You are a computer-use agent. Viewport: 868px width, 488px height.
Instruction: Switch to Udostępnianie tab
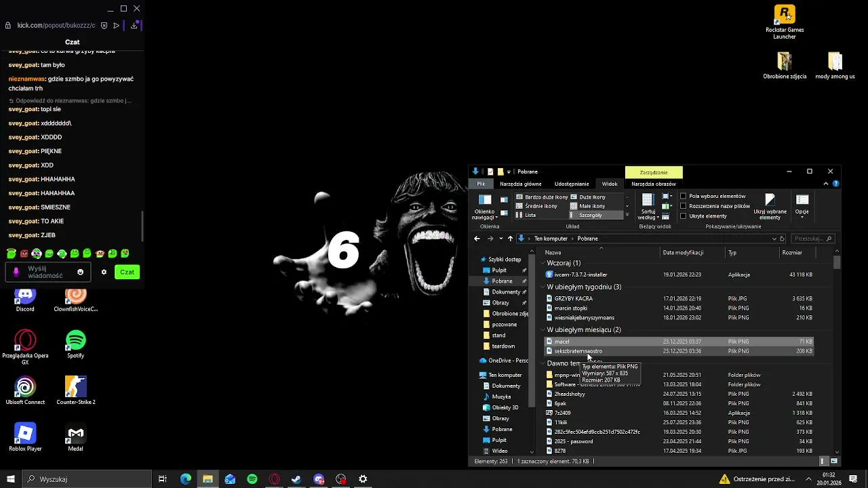(572, 184)
